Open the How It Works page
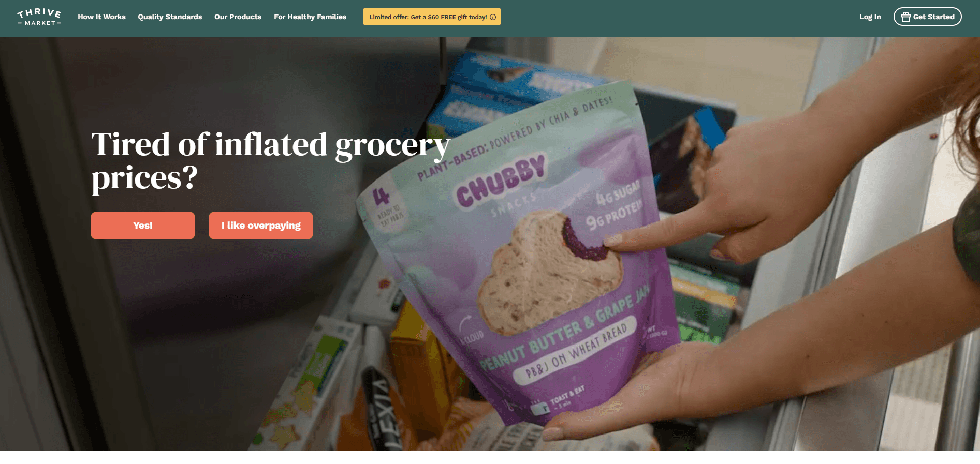 [x=101, y=17]
